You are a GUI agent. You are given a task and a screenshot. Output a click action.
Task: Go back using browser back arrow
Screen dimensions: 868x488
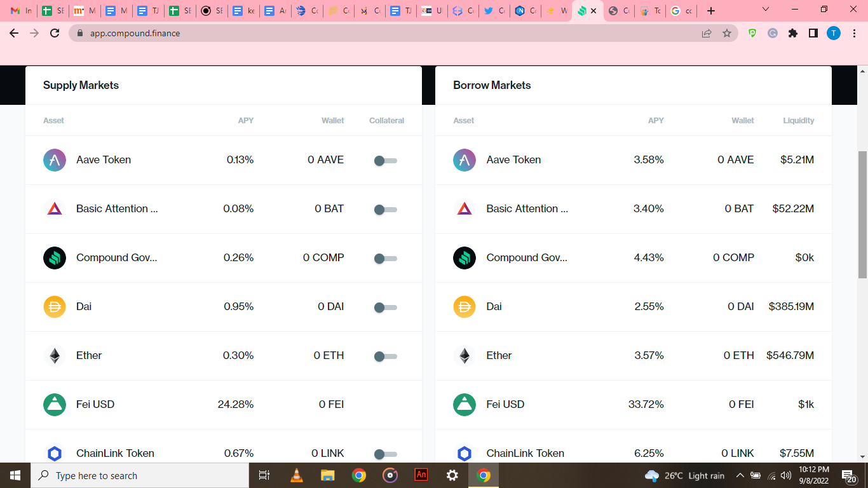[x=14, y=33]
